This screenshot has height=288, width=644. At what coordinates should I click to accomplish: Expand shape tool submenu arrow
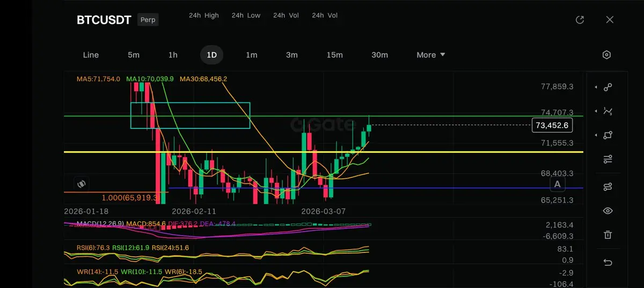596,135
